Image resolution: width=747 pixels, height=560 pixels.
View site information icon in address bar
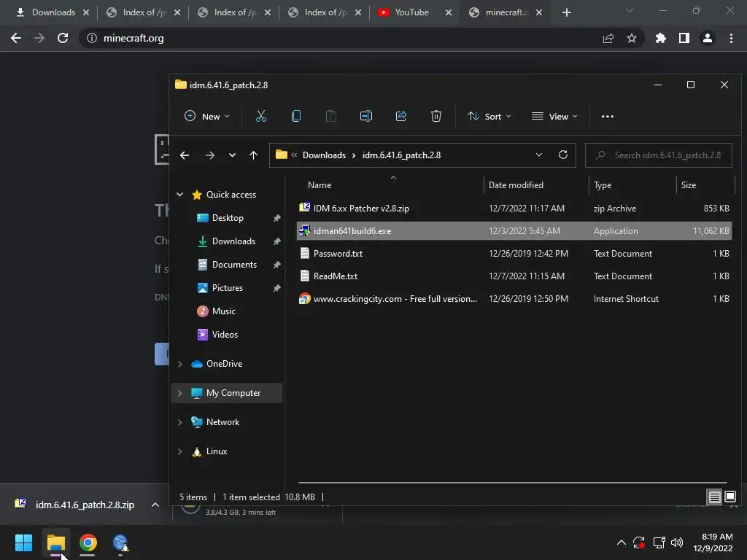click(x=91, y=38)
